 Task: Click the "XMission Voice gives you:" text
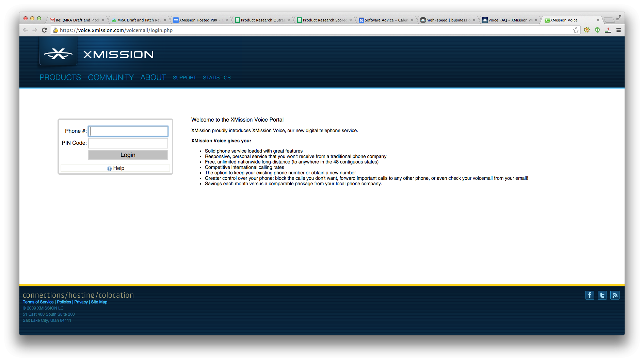point(221,141)
